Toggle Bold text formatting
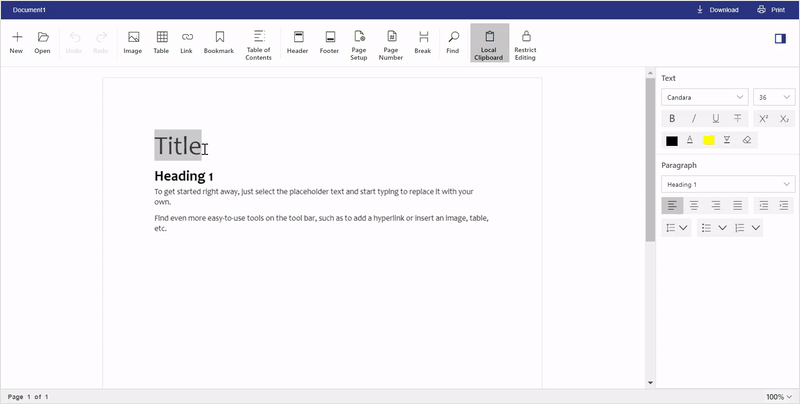The height and width of the screenshot is (404, 800). tap(673, 118)
